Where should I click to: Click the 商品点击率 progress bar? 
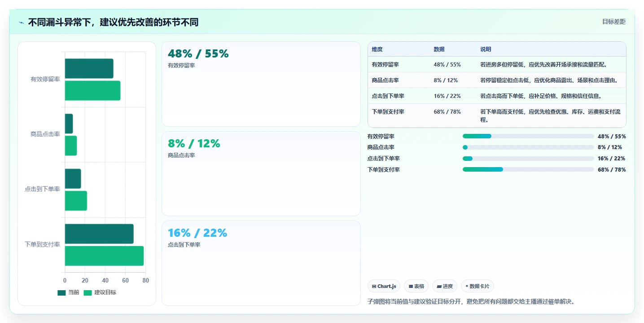528,147
